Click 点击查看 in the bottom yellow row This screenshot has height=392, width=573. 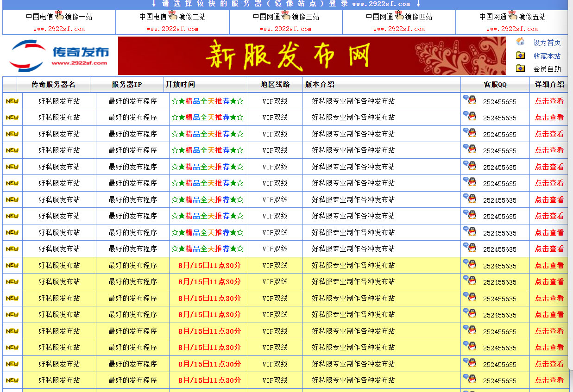(x=549, y=380)
